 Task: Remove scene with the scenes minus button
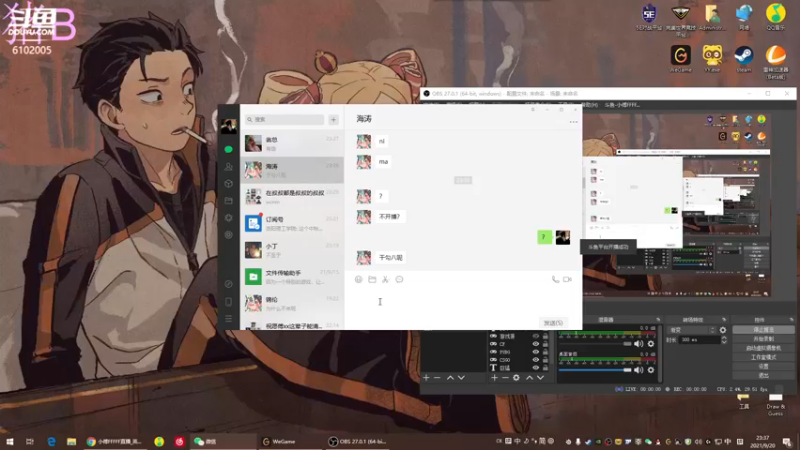click(x=437, y=378)
